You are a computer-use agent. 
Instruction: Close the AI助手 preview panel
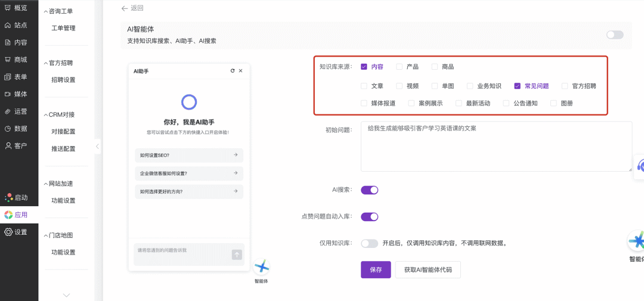(241, 71)
